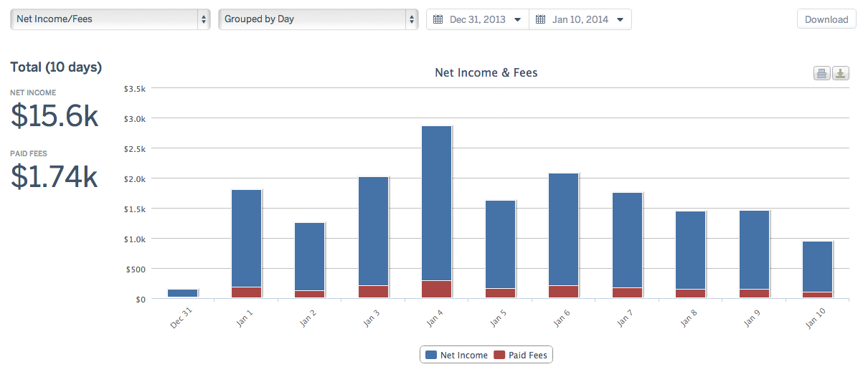Click calendar icon beside Jan 10, 2014
This screenshot has width=868, height=377.
coord(541,19)
